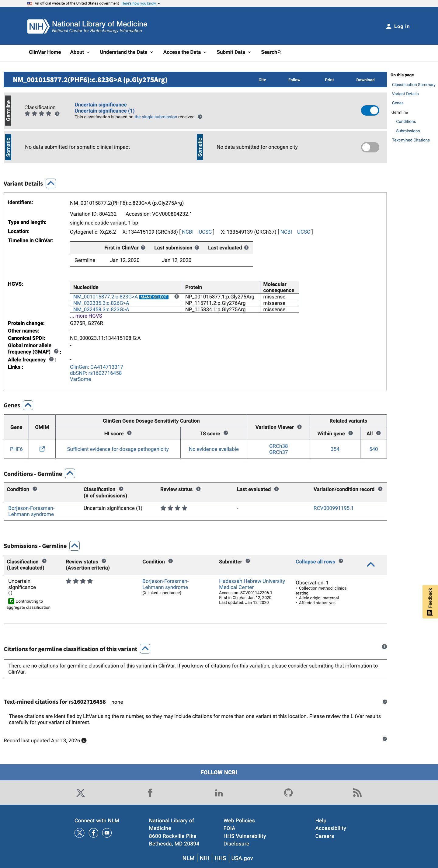Click help icon next to All column
The height and width of the screenshot is (868, 438).
point(378,433)
